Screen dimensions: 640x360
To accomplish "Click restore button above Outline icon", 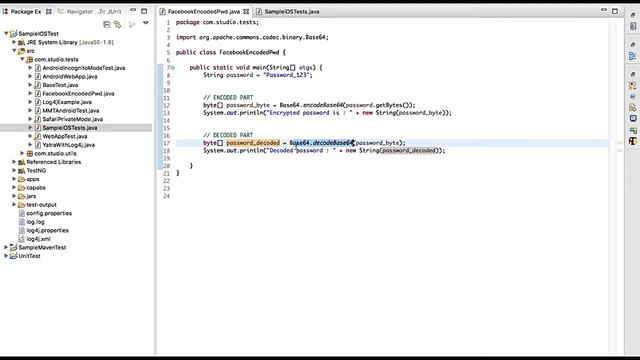I will (x=633, y=44).
